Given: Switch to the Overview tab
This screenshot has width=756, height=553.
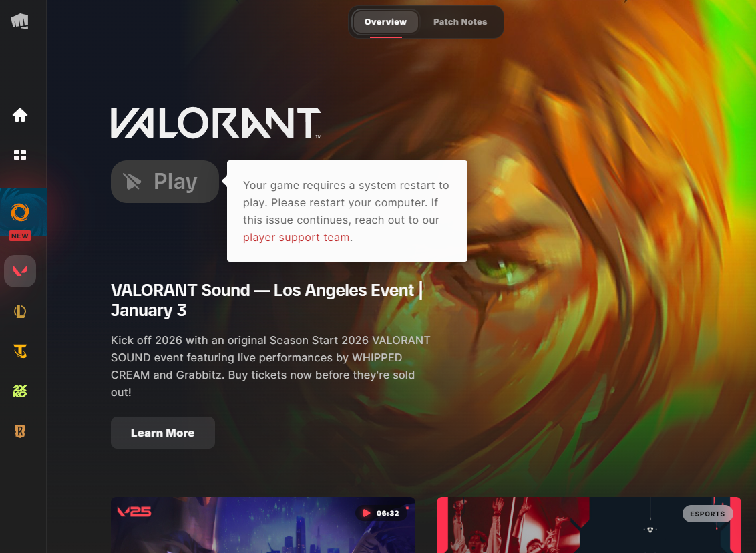Looking at the screenshot, I should pos(385,22).
